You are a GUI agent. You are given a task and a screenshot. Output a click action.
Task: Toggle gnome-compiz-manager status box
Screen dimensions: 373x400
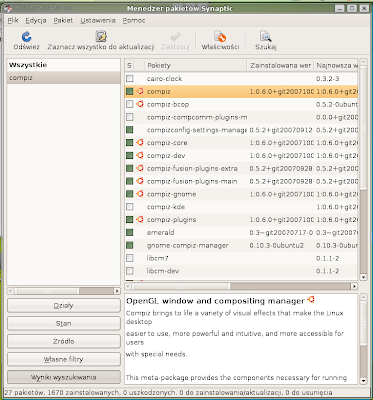(130, 245)
